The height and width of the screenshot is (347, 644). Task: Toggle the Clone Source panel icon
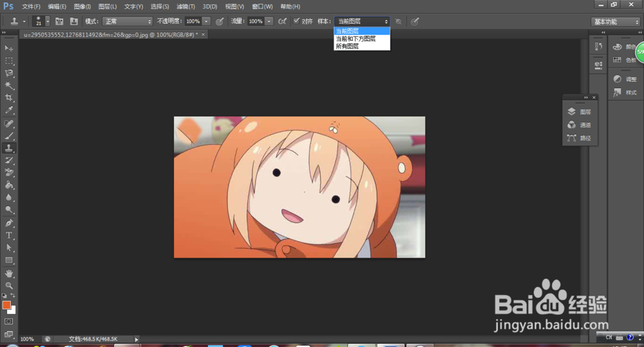[x=74, y=21]
